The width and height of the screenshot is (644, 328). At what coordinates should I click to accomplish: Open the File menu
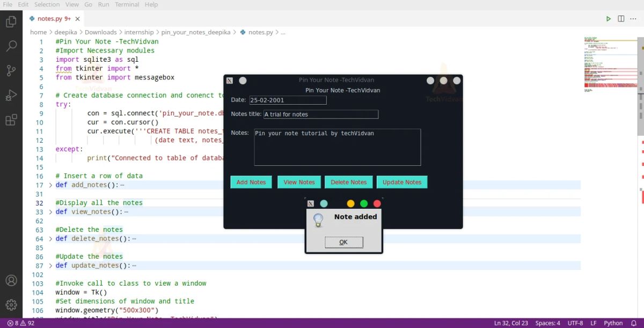pos(8,4)
